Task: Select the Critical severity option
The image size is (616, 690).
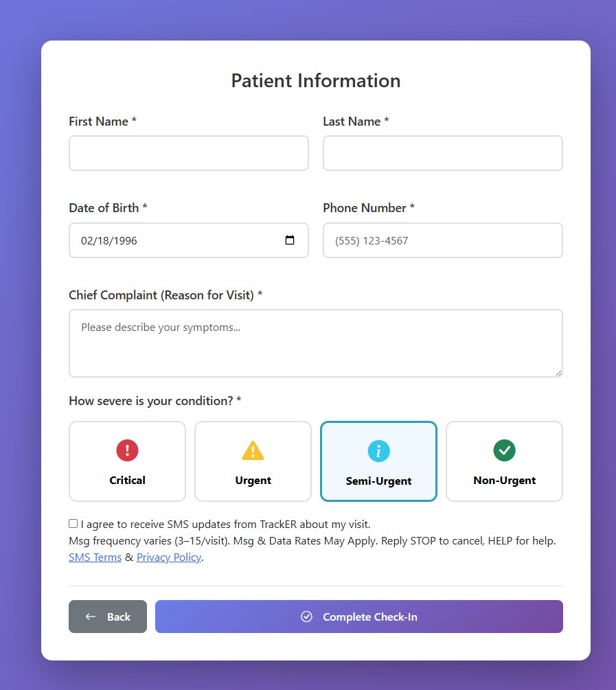Action: point(127,461)
